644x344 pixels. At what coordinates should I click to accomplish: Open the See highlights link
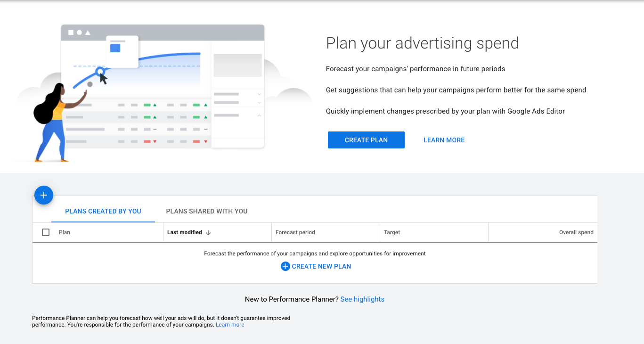click(362, 299)
